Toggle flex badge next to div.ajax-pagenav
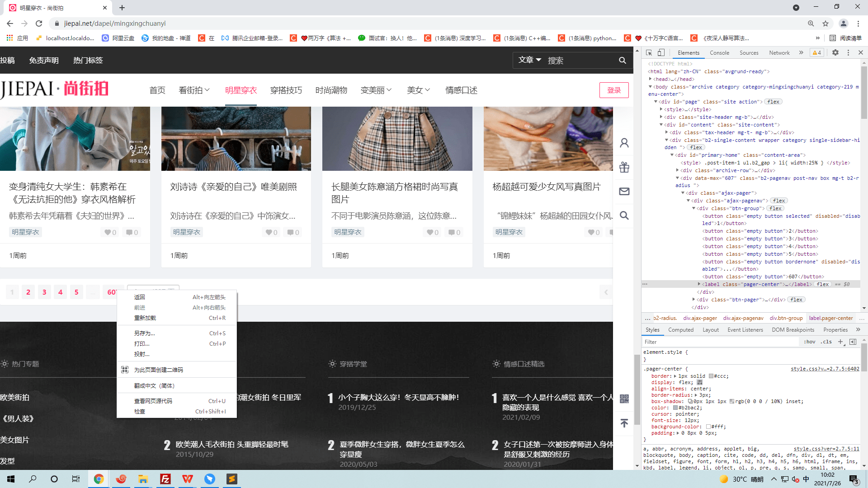This screenshot has width=868, height=488. pos(779,201)
